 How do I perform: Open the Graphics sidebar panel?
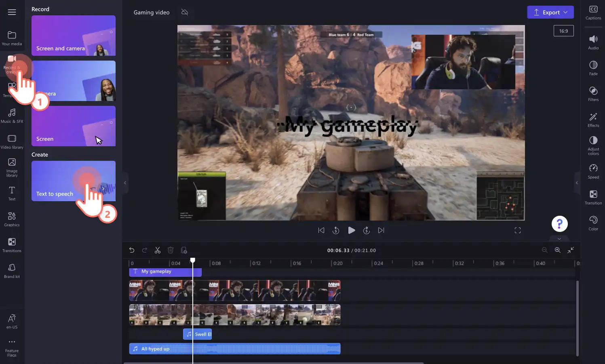(x=12, y=219)
